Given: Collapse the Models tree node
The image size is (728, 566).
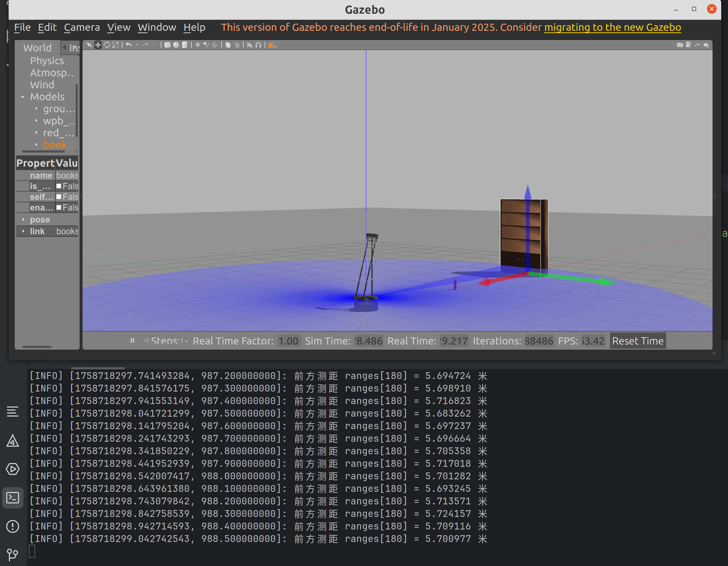Looking at the screenshot, I should (x=23, y=97).
